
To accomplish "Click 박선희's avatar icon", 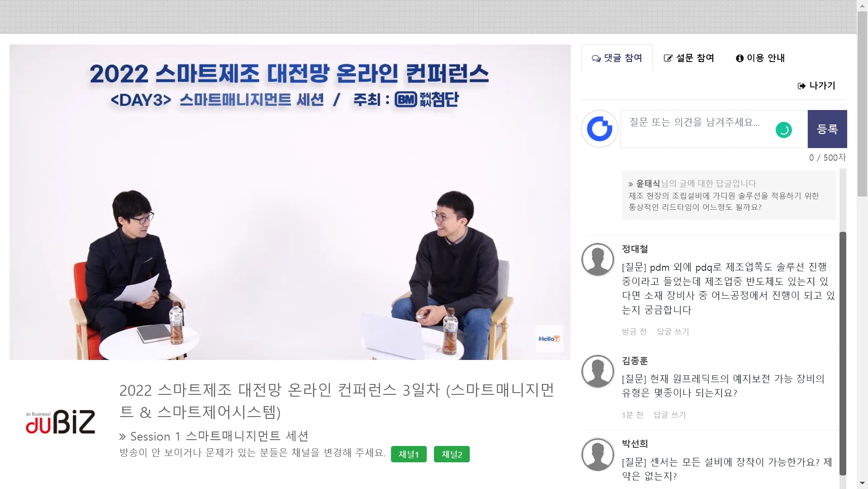I will 598,455.
